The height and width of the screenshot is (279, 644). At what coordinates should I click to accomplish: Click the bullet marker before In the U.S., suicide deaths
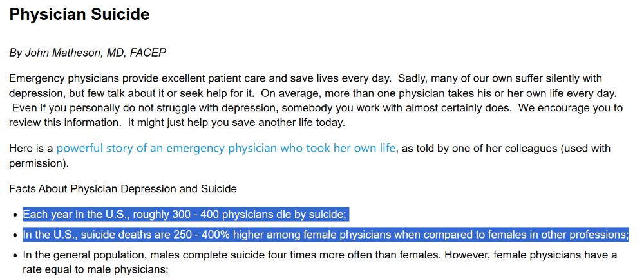(x=14, y=235)
